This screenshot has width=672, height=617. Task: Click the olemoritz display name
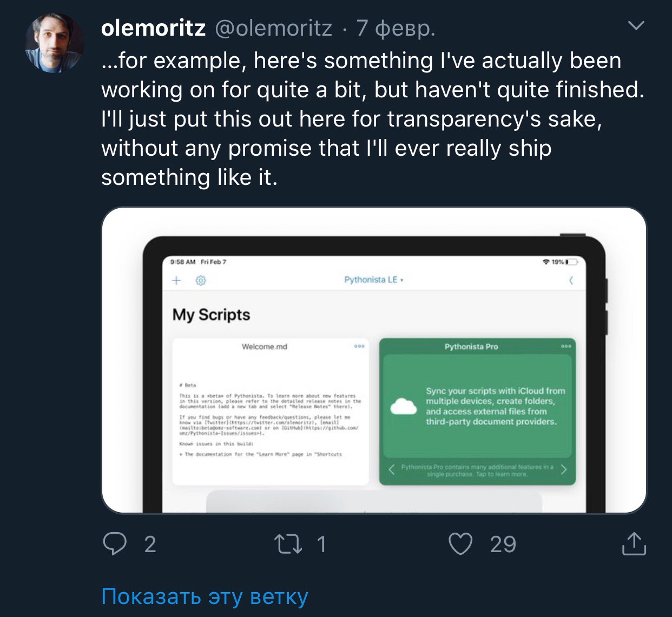[x=153, y=28]
